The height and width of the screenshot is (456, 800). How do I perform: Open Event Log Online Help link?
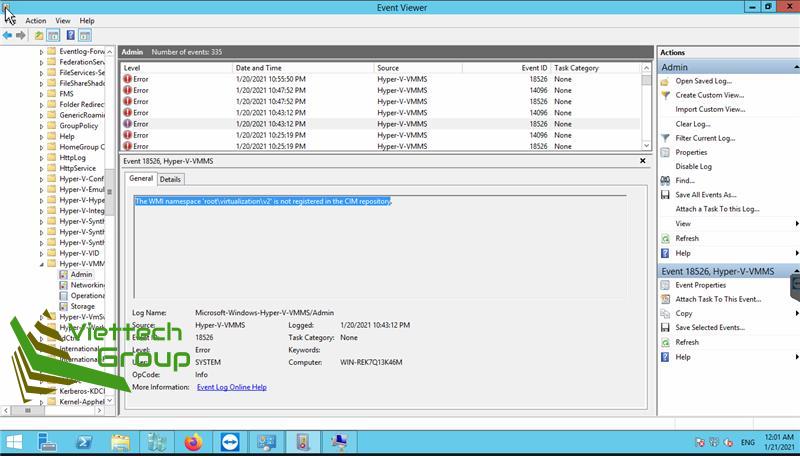click(x=232, y=387)
